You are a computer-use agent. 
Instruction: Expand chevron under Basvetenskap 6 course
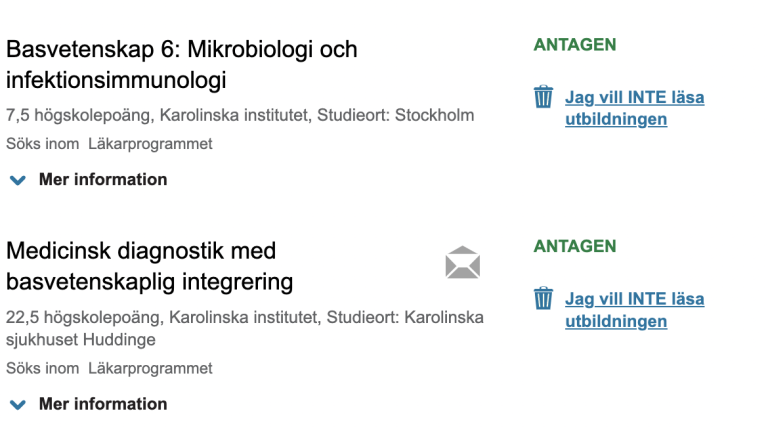coord(18,180)
